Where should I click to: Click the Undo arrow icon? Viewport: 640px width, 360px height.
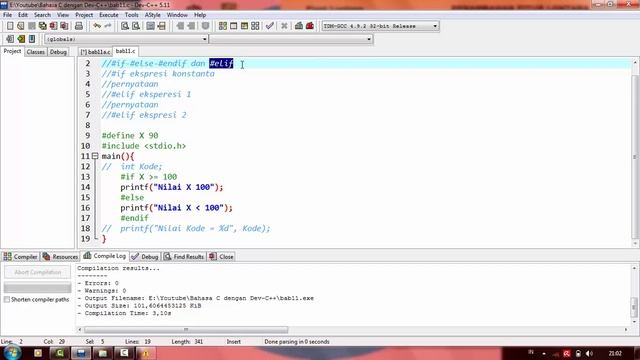[97, 26]
